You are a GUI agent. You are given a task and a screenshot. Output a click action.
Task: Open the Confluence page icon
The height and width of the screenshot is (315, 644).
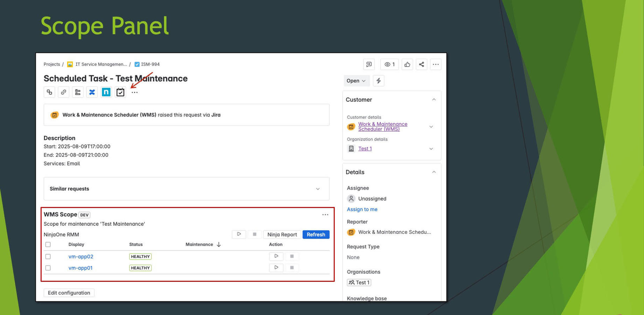coord(92,92)
